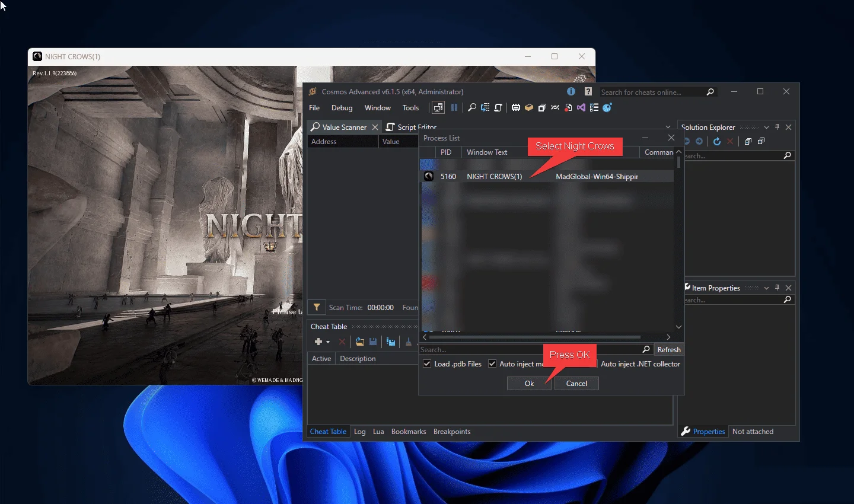Image resolution: width=854 pixels, height=504 pixels.
Task: Pin the Item Properties panel
Action: click(x=777, y=288)
